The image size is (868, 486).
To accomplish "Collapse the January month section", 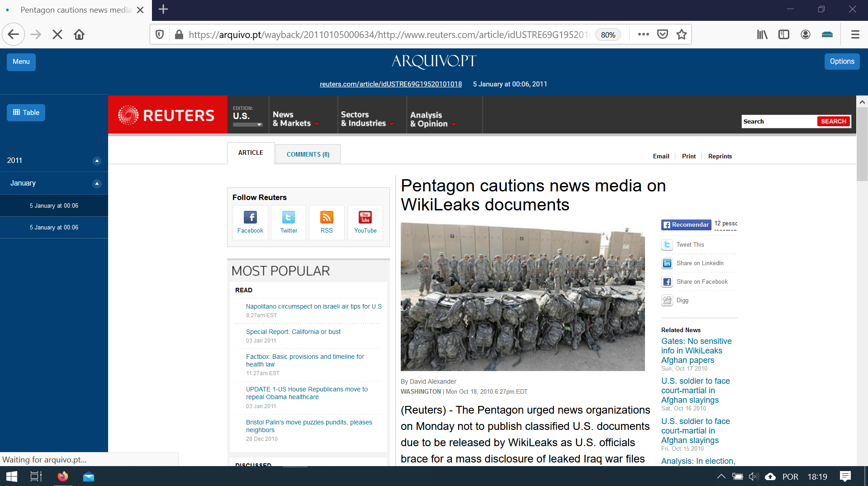I will point(97,183).
